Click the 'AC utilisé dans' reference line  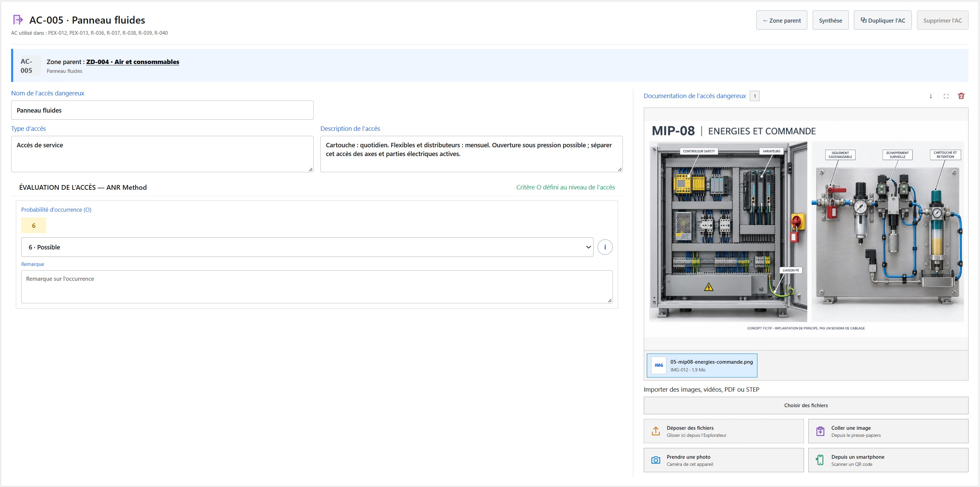tap(89, 33)
